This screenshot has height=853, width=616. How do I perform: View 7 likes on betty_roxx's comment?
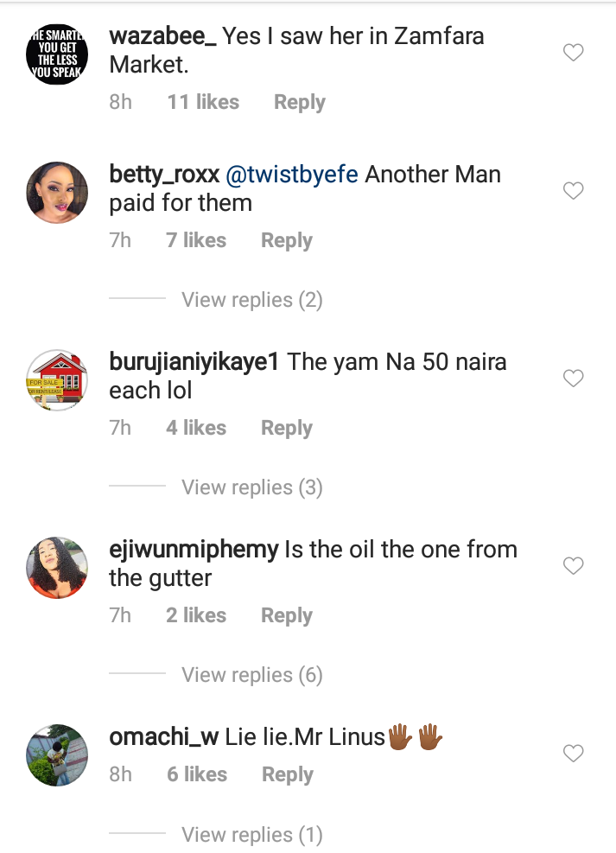196,240
